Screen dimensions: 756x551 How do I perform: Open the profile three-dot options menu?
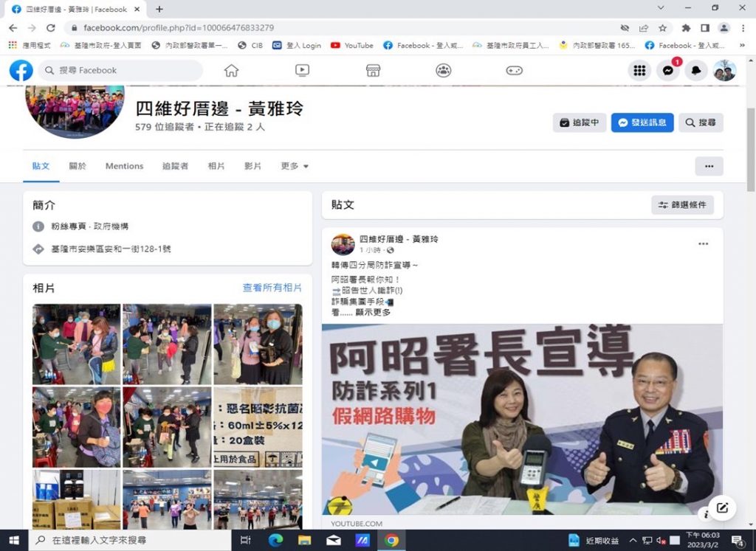coord(709,166)
